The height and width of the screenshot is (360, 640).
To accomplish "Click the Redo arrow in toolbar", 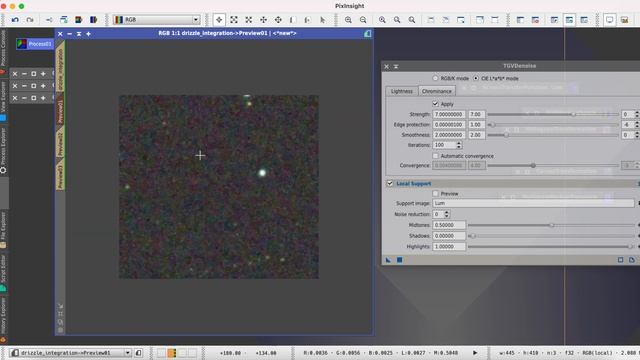I will coord(30,20).
